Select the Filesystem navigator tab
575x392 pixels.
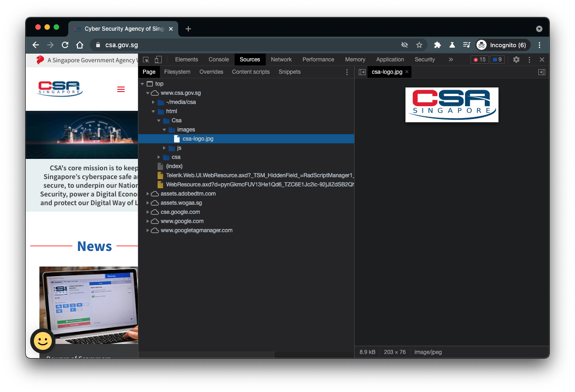tap(177, 72)
